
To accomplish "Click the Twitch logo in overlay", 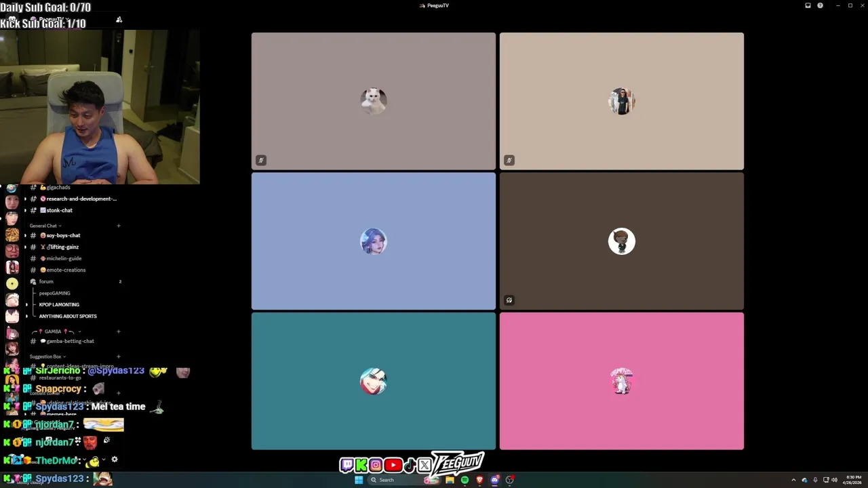I will 347,465.
